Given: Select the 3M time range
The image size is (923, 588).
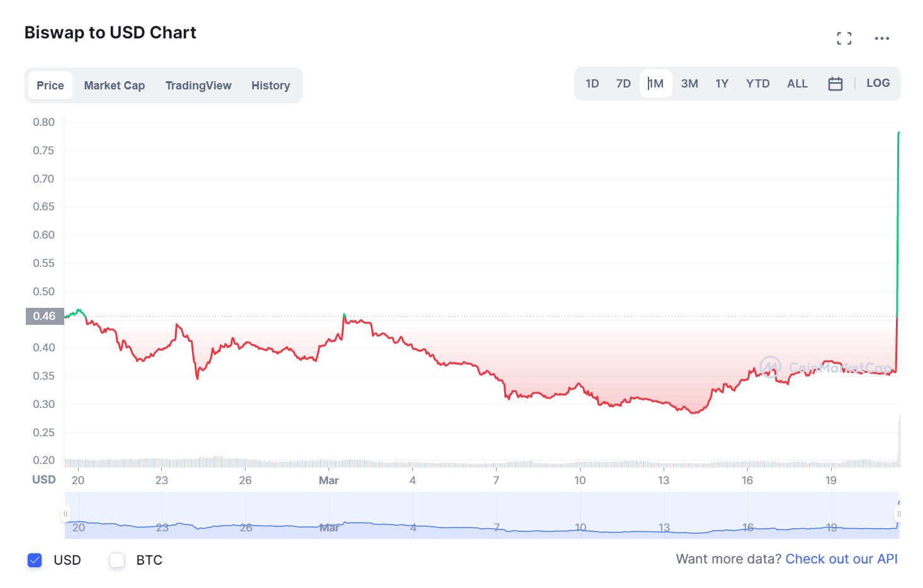Looking at the screenshot, I should pos(689,84).
